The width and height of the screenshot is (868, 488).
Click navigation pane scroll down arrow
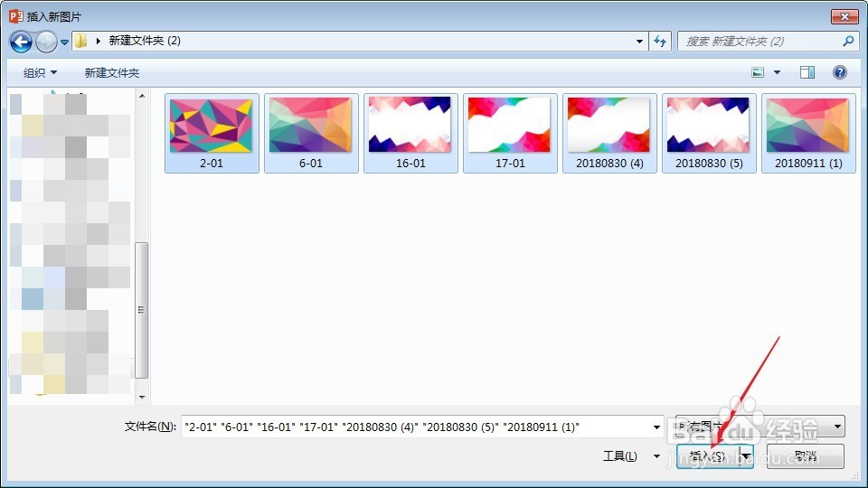pyautogui.click(x=142, y=398)
